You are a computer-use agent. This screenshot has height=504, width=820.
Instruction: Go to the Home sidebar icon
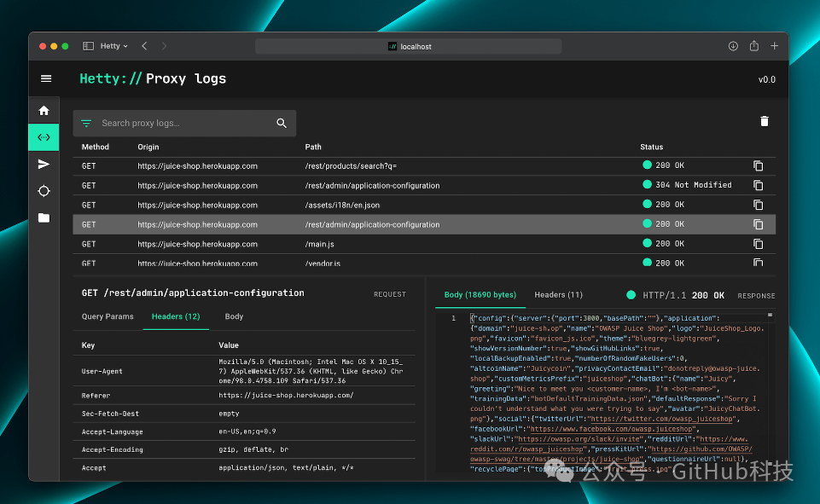point(44,110)
